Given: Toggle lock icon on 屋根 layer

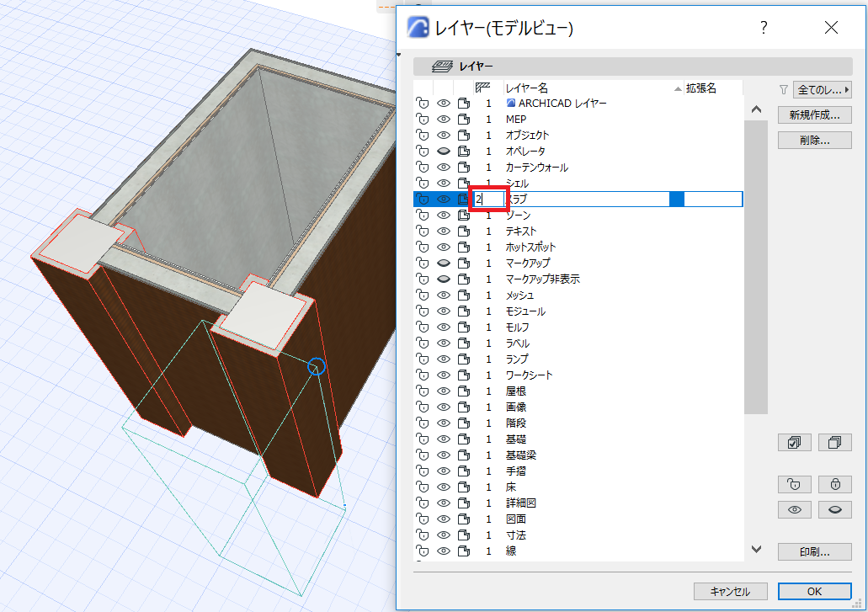Looking at the screenshot, I should [423, 391].
